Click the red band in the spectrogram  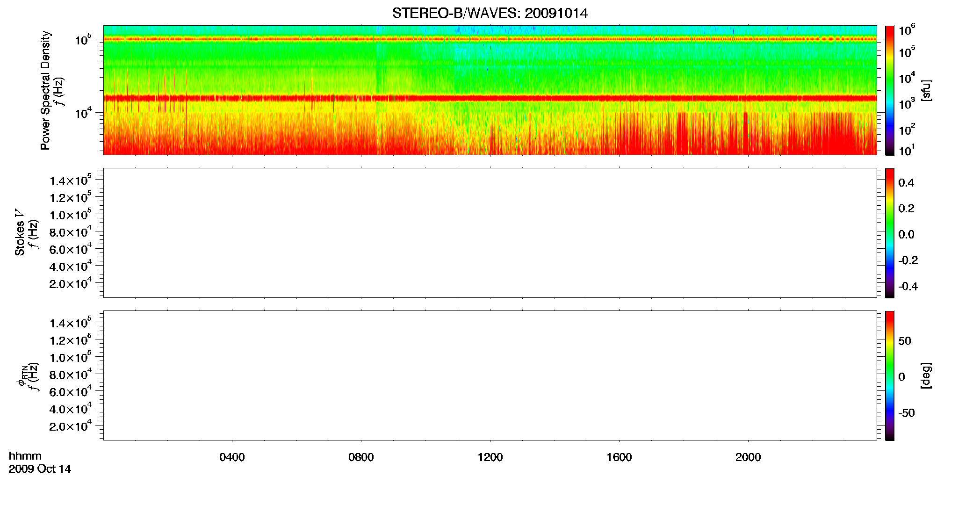click(490, 98)
